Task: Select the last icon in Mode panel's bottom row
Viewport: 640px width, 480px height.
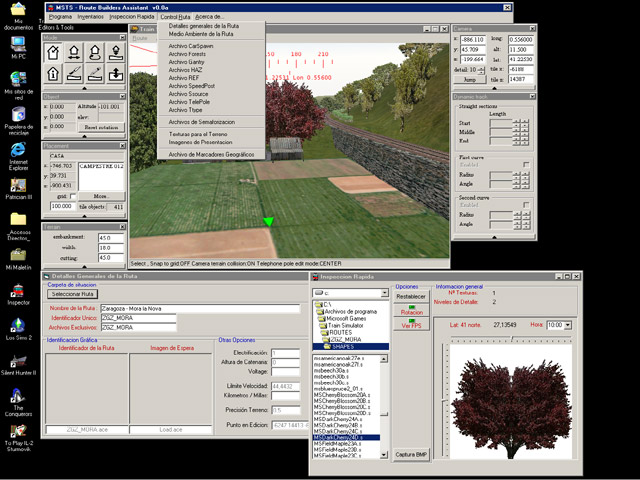Action: 117,74
